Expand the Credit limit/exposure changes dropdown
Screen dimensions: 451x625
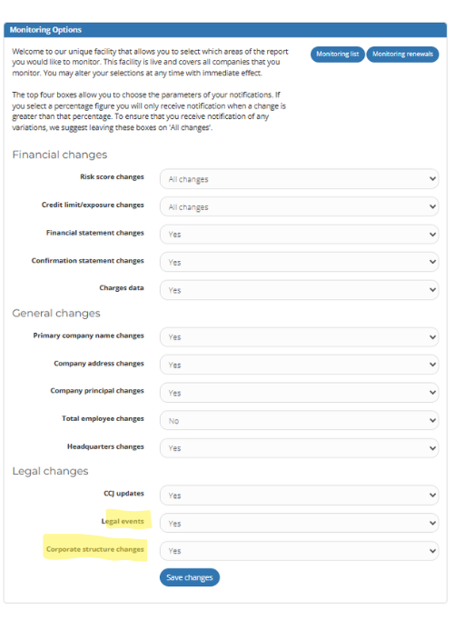click(x=299, y=206)
